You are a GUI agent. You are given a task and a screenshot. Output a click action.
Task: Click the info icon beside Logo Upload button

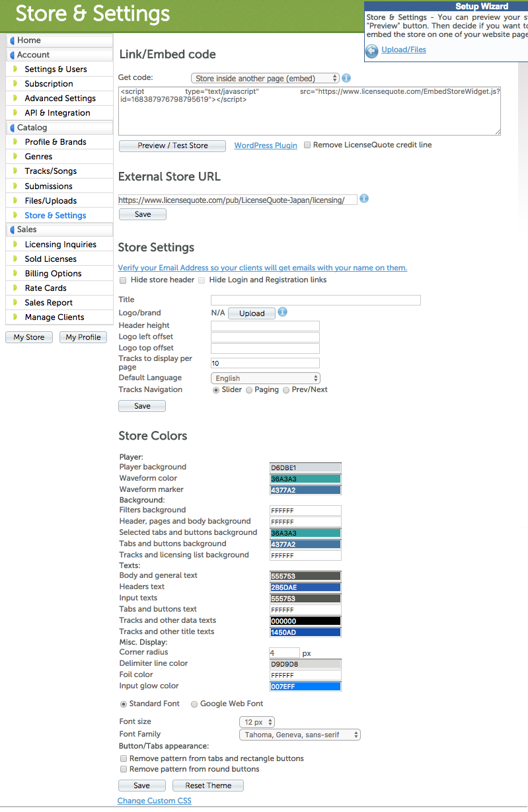[283, 312]
